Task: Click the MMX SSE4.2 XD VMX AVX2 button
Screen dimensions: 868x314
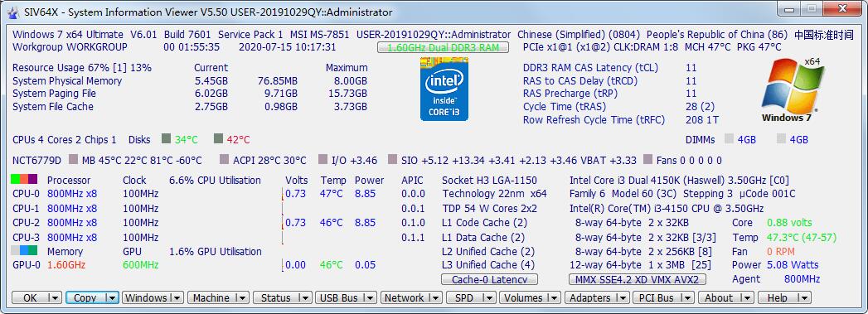Action: [638, 279]
